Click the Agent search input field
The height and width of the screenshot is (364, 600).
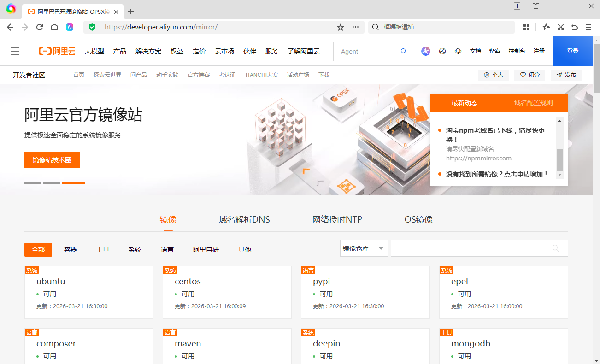tap(369, 52)
